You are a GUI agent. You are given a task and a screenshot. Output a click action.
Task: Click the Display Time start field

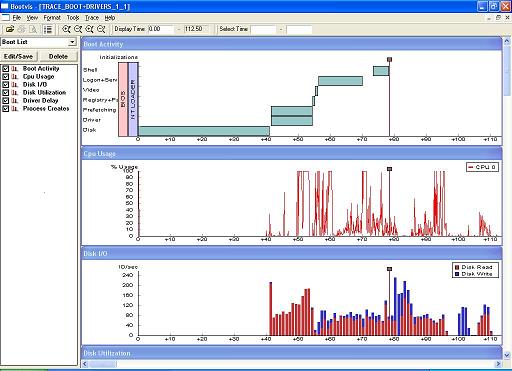pos(161,29)
